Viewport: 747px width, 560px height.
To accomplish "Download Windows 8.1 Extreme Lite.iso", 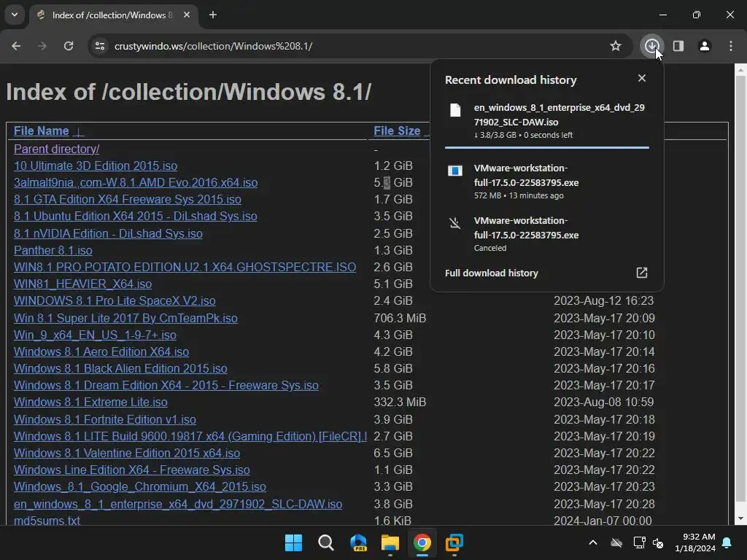I will [x=90, y=402].
